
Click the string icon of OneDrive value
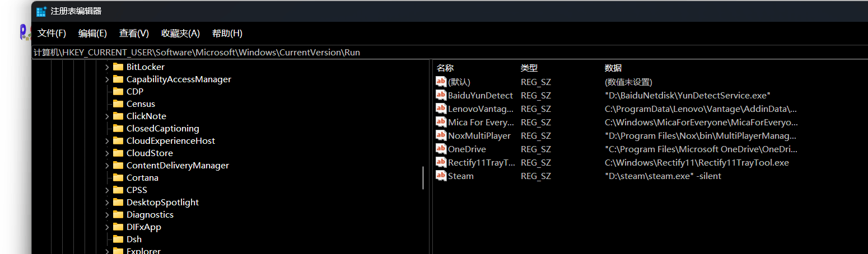[441, 149]
